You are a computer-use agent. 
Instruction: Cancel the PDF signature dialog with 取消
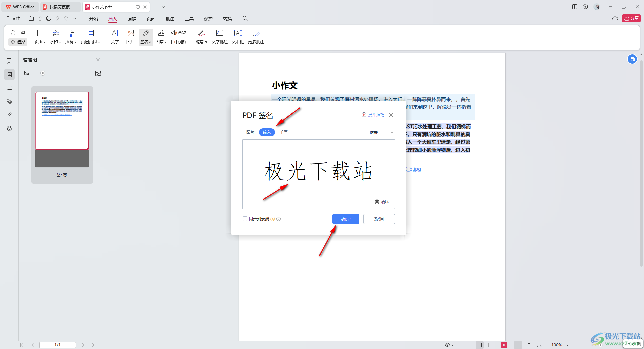[x=379, y=219]
